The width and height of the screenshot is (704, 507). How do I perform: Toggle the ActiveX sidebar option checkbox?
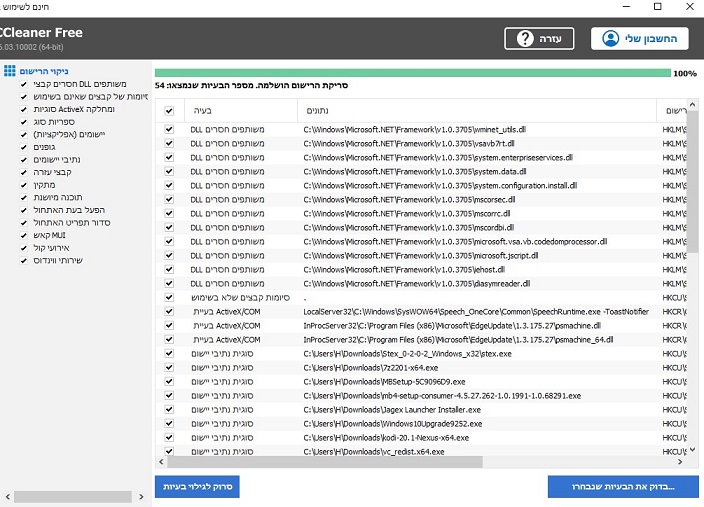[x=24, y=109]
